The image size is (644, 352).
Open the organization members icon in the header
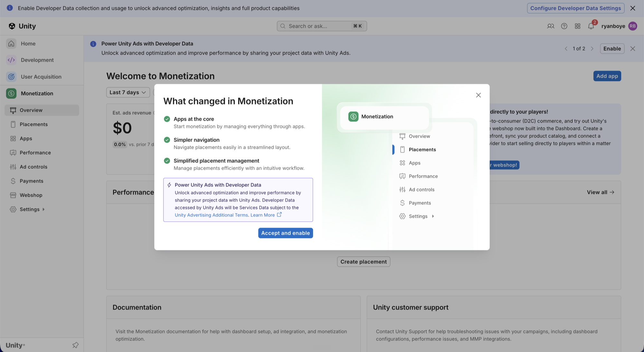coord(551,26)
